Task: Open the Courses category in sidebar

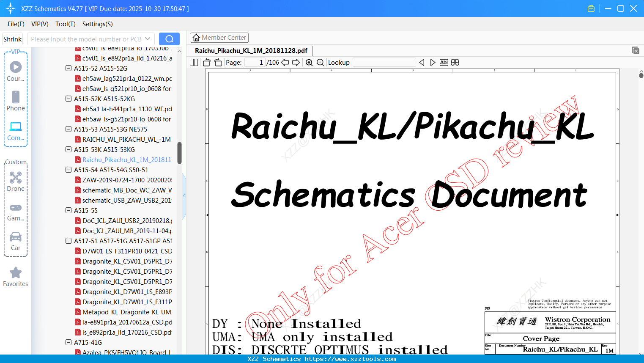Action: click(x=16, y=71)
